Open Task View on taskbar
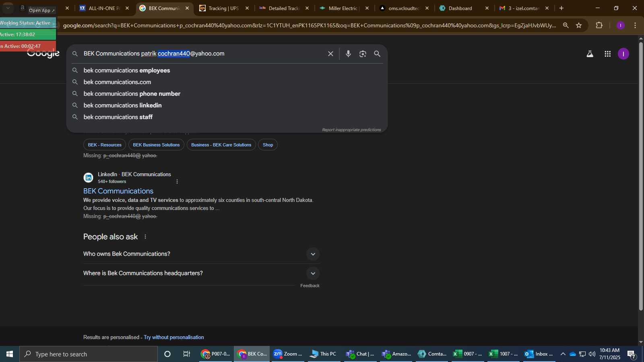Image resolution: width=644 pixels, height=362 pixels. [x=187, y=354]
